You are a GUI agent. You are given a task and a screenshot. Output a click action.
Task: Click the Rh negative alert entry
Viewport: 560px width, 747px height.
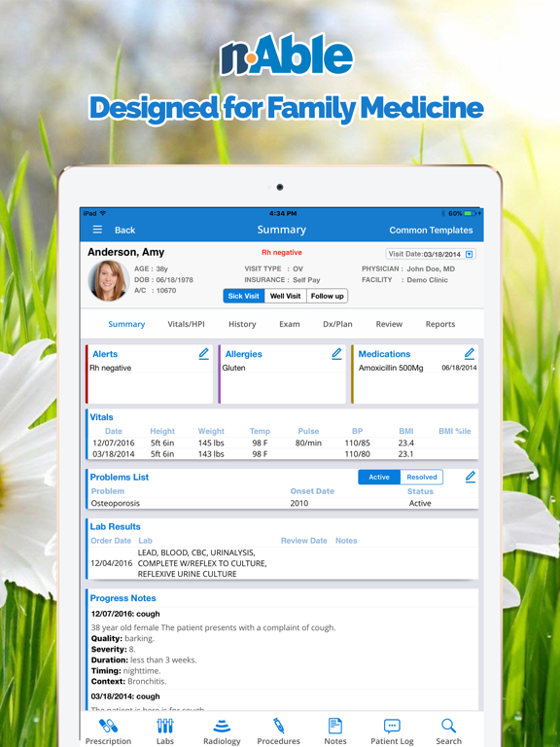tap(111, 368)
